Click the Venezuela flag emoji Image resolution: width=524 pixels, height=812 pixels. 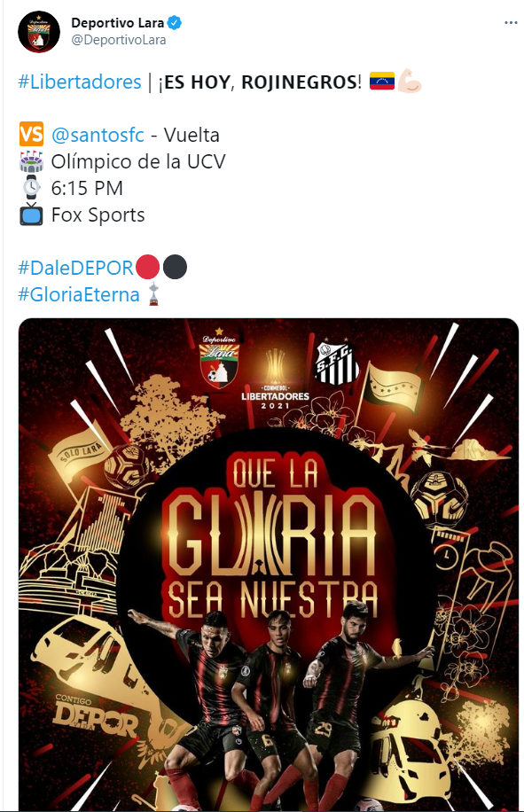pyautogui.click(x=382, y=82)
